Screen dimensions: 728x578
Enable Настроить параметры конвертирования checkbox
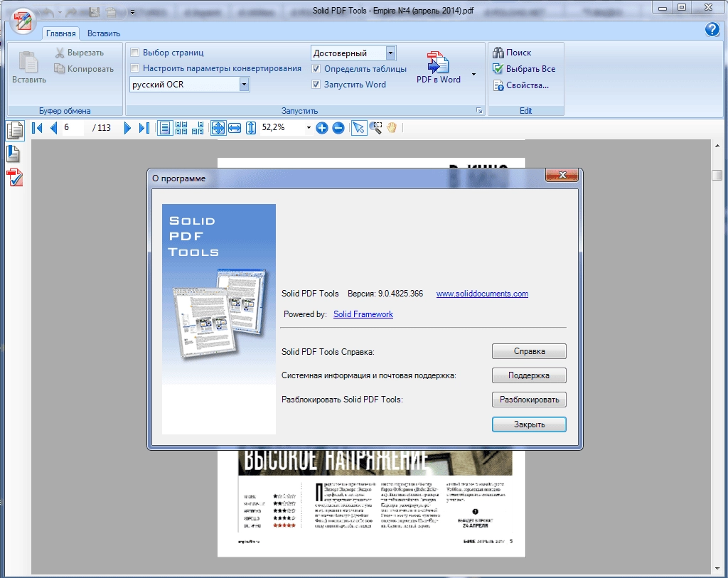pos(134,68)
